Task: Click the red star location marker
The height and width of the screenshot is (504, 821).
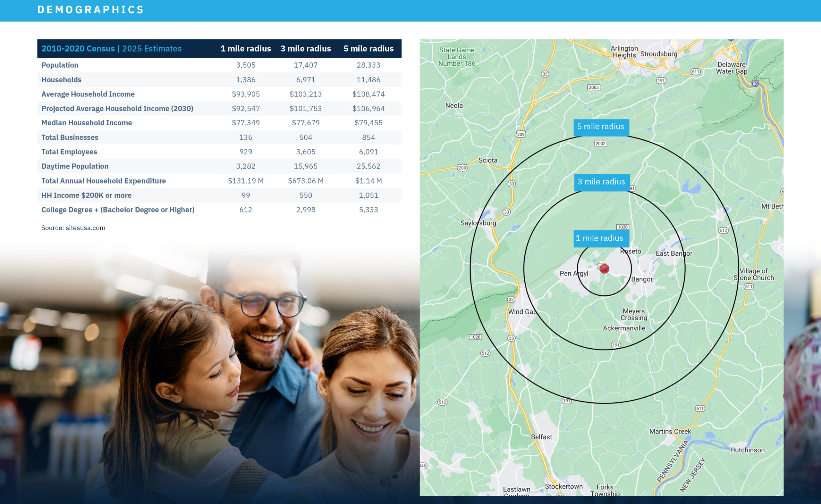Action: (x=604, y=268)
